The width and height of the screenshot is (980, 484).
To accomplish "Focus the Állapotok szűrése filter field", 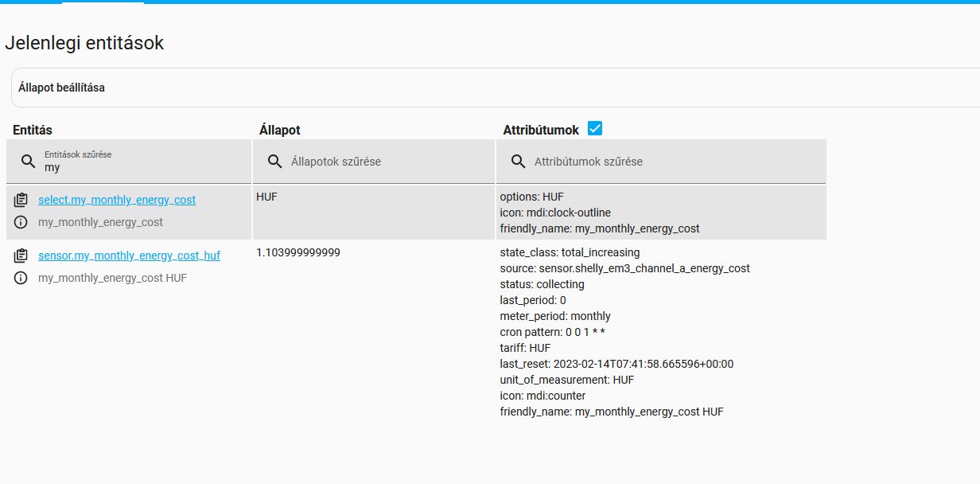I will point(382,162).
